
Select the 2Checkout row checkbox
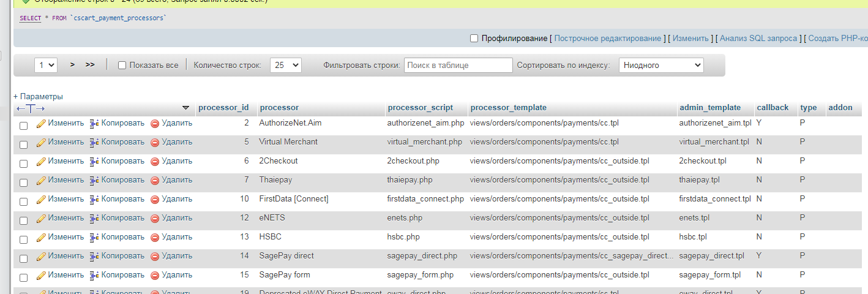point(23,164)
